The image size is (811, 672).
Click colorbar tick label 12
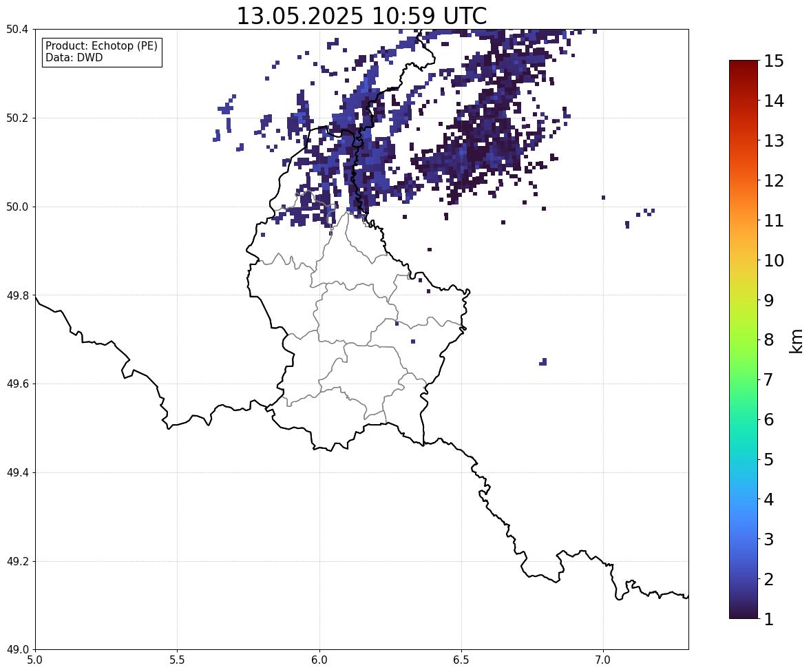774,180
